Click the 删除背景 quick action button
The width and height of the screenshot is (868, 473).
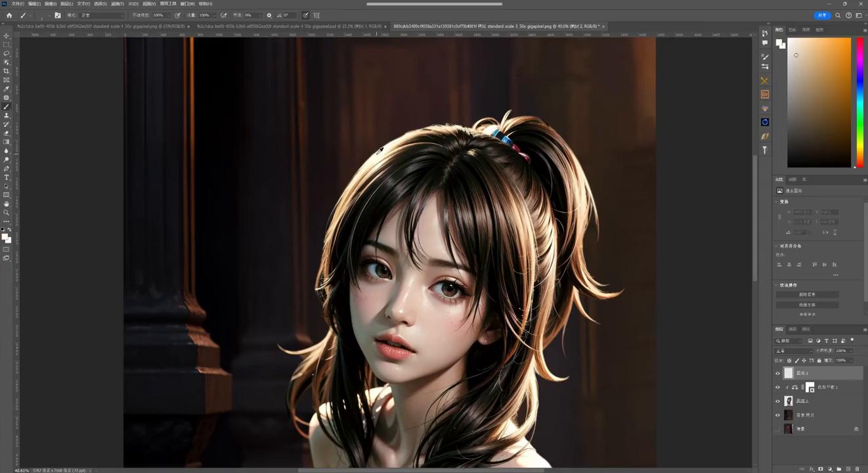tap(807, 294)
